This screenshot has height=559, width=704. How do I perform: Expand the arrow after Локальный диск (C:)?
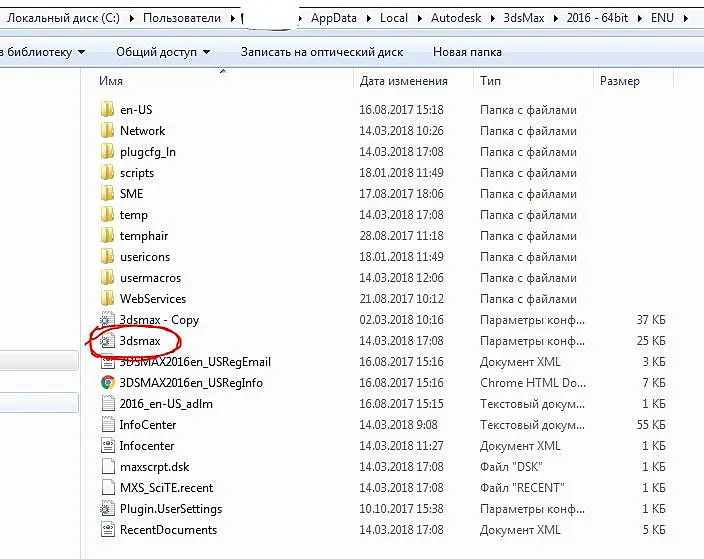click(132, 18)
